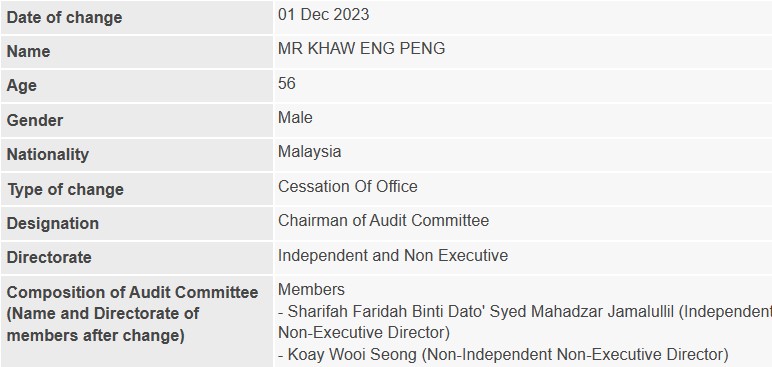
Task: Select the age value 56
Action: [x=287, y=83]
